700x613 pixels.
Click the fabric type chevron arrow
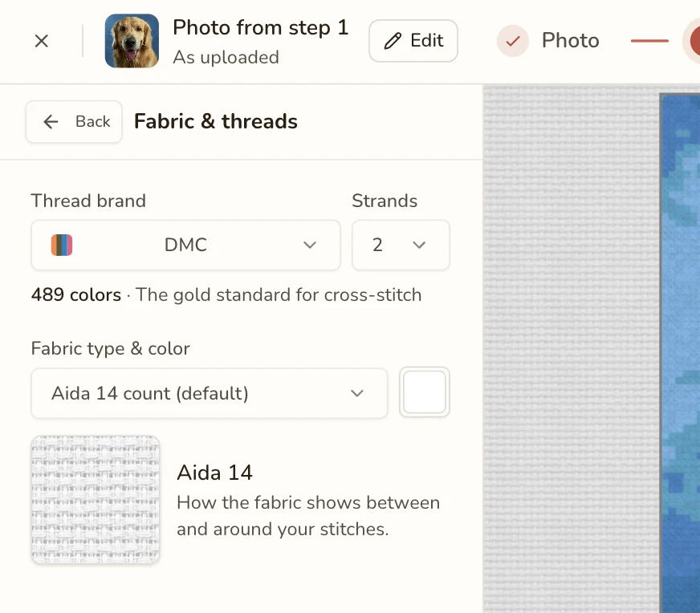point(357,393)
